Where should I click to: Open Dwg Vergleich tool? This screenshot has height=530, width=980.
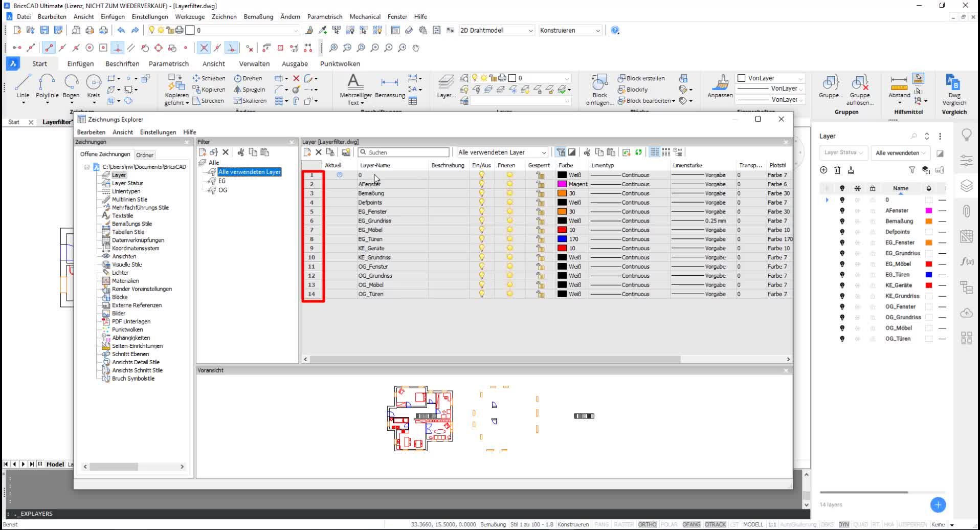tap(954, 90)
